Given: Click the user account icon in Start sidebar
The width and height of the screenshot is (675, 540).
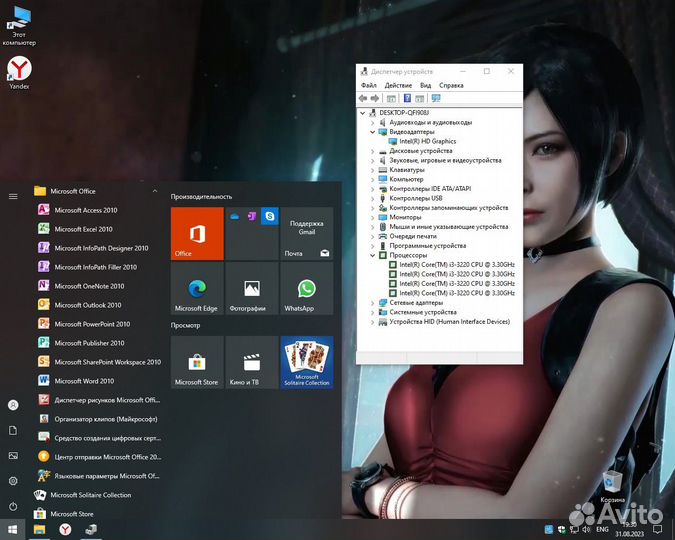Looking at the screenshot, I should (13, 405).
